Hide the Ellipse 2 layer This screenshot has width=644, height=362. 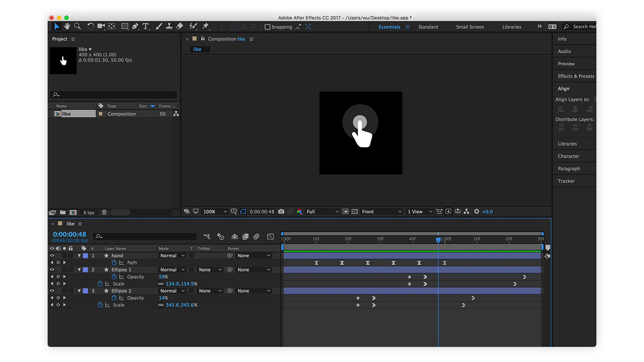pos(52,291)
